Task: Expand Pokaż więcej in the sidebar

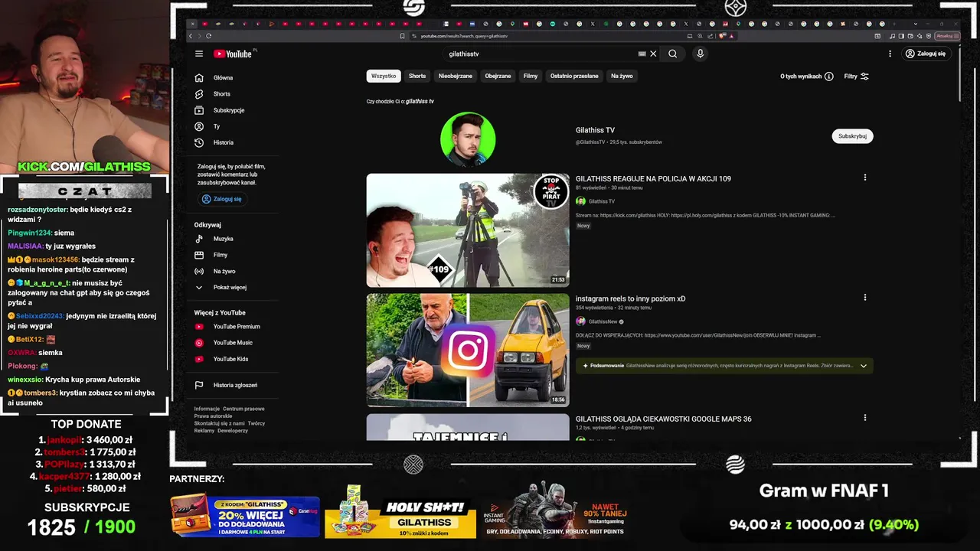Action: pyautogui.click(x=231, y=287)
